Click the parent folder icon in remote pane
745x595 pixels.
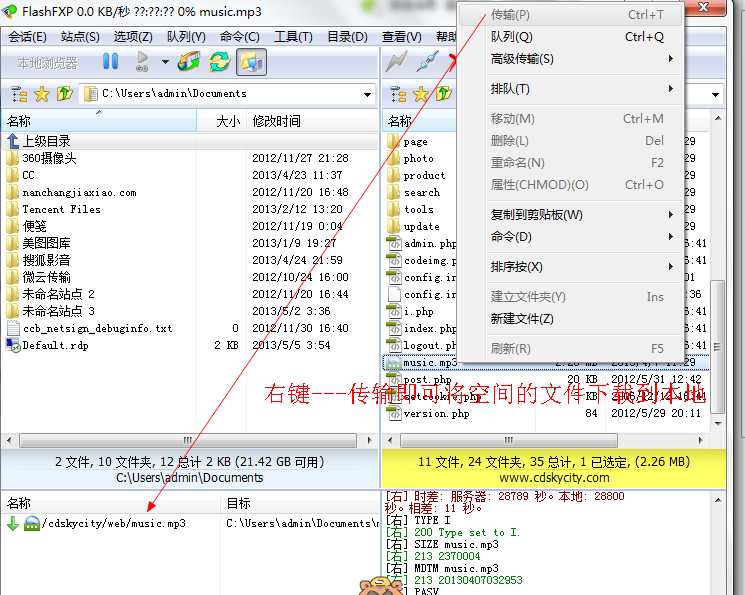pyautogui.click(x=443, y=94)
